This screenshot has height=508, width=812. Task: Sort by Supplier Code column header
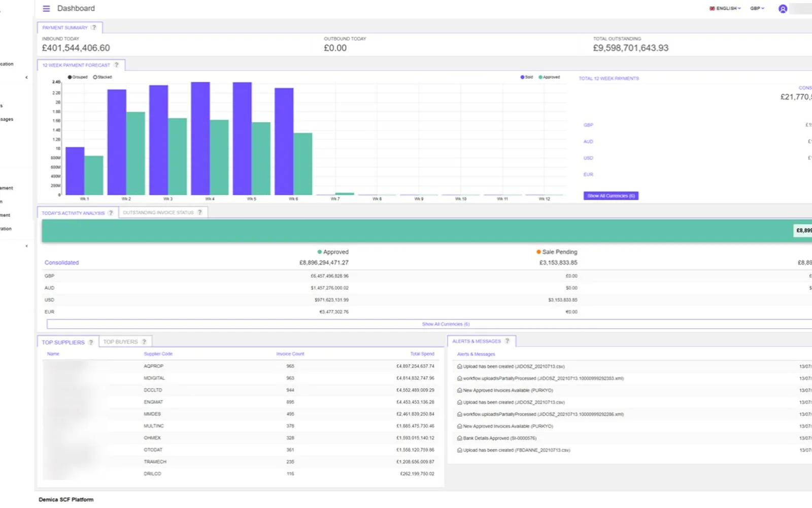pos(158,354)
